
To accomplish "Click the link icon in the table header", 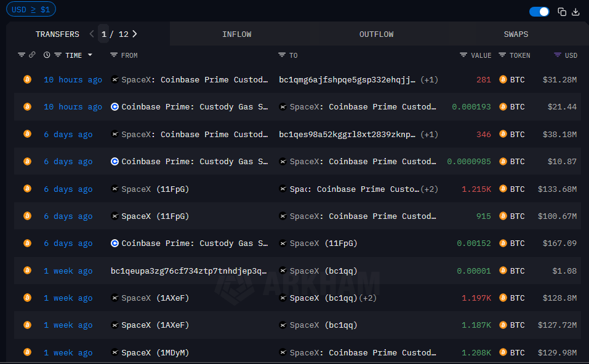I will [32, 55].
